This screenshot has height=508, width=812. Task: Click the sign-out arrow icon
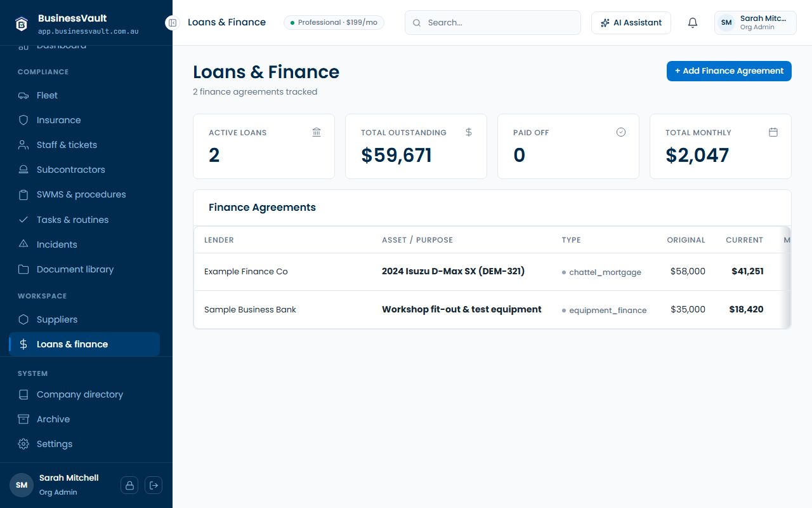(154, 485)
